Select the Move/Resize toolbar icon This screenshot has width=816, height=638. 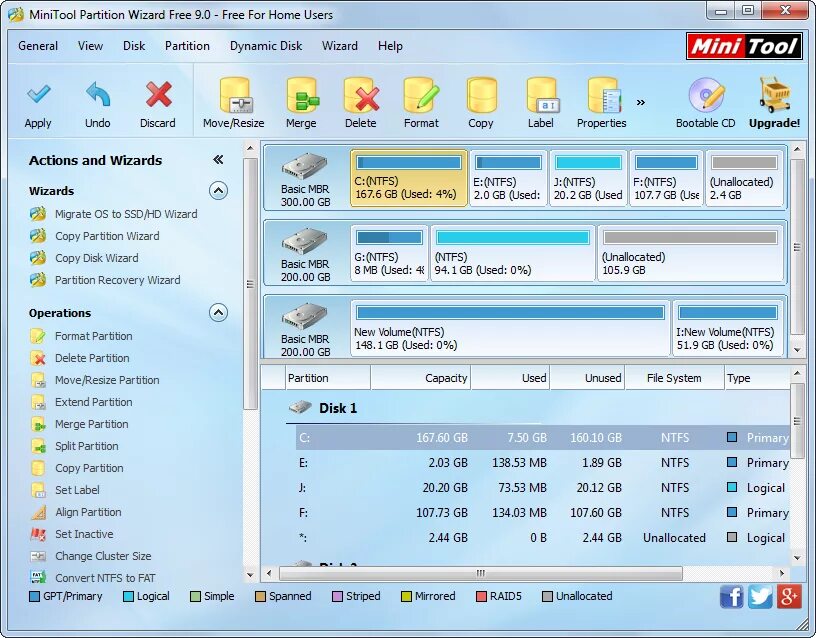coord(234,95)
